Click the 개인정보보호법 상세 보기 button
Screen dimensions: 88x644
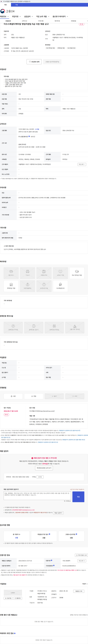[x=44, y=468]
